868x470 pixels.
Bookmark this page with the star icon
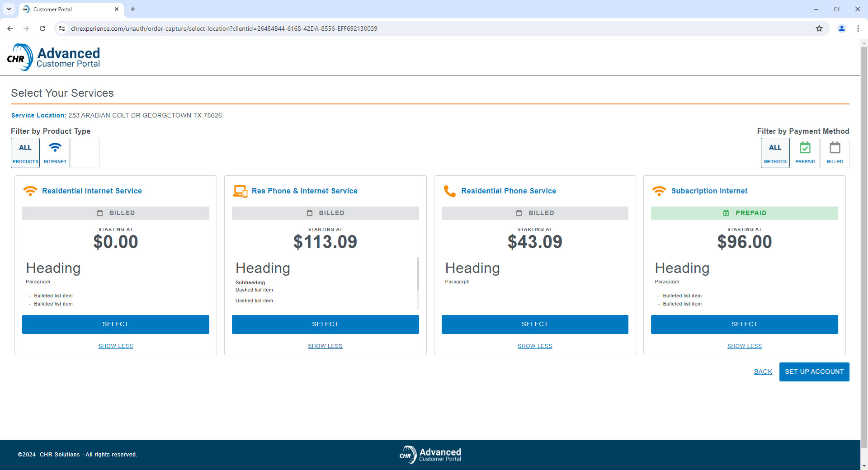click(819, 28)
